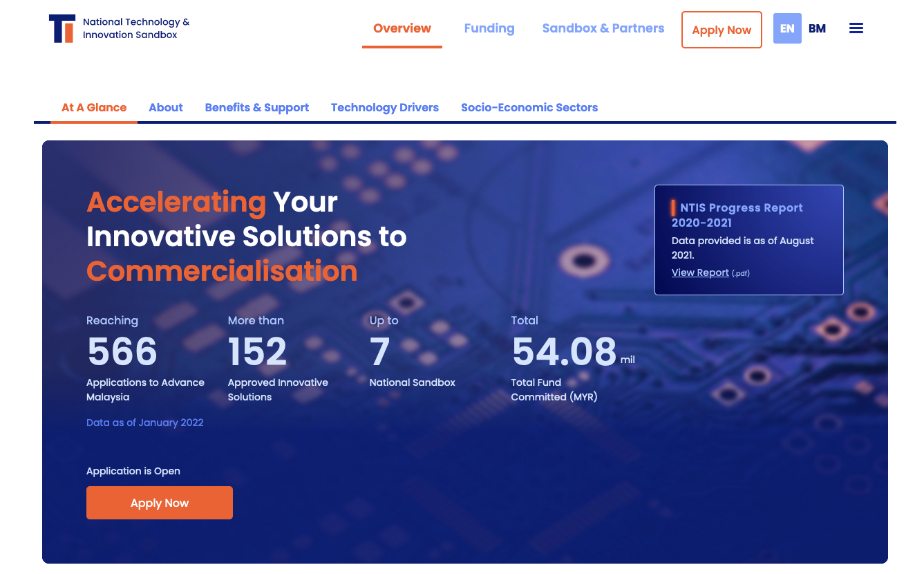This screenshot has width=924, height=574.
Task: Click the NTIS Progress Report 2020-2021 title
Action: click(x=737, y=215)
